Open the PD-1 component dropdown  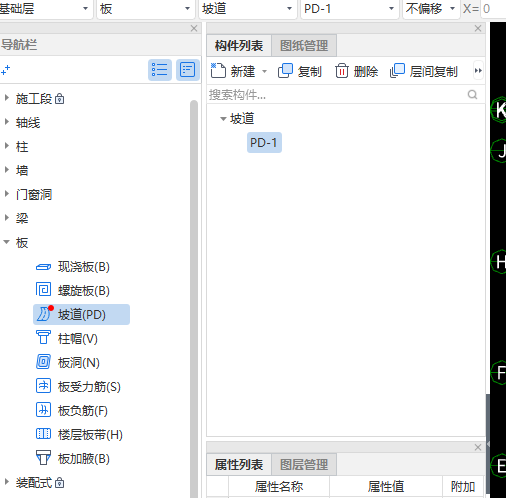click(x=391, y=9)
